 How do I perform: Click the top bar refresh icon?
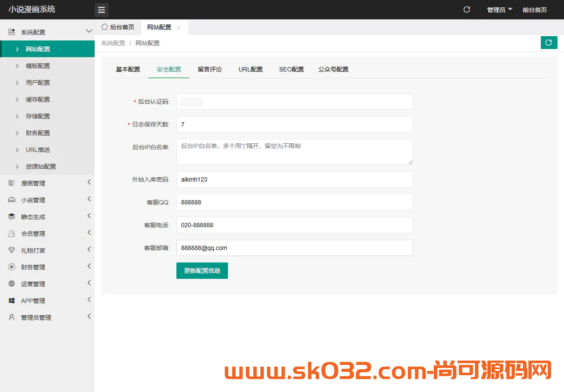click(467, 9)
